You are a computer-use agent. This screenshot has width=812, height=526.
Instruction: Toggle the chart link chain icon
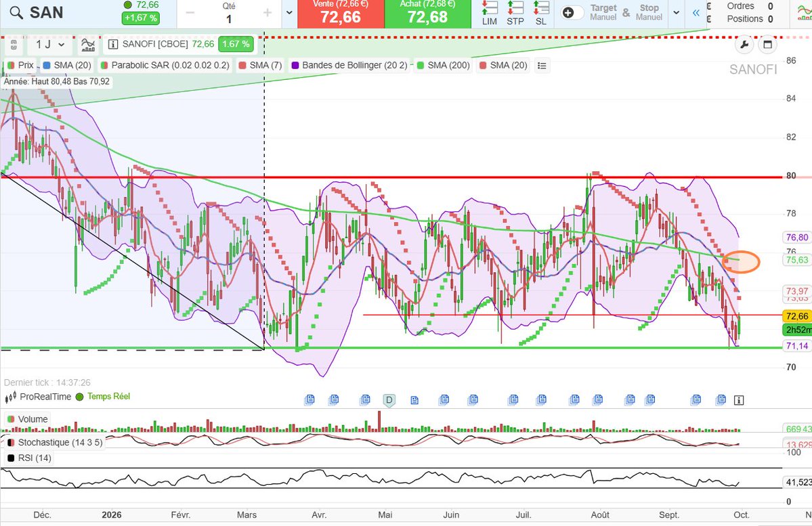click(14, 45)
